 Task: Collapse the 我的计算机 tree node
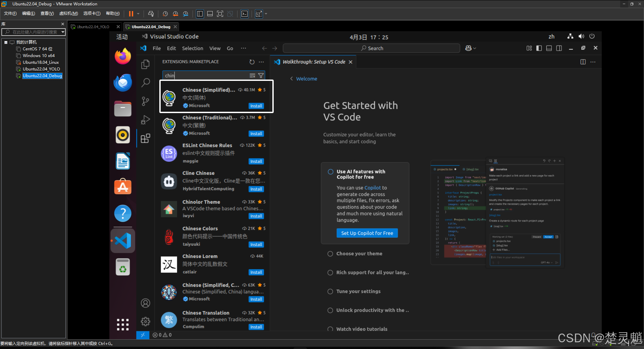tap(6, 42)
